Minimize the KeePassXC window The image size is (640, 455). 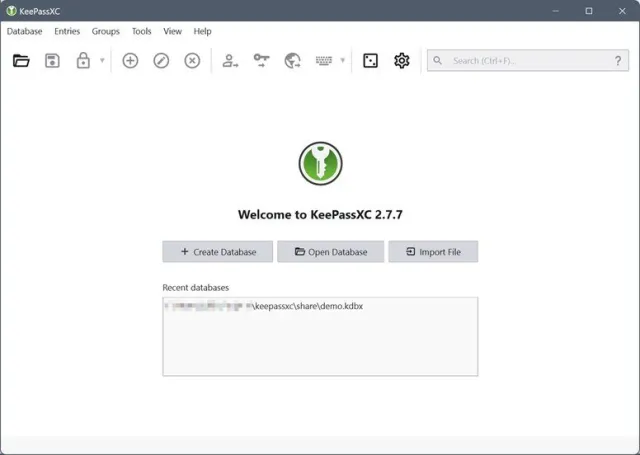tap(556, 11)
